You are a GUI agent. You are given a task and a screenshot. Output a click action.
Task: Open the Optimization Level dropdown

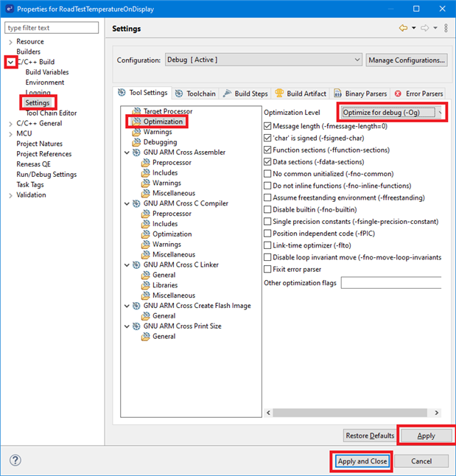point(391,112)
